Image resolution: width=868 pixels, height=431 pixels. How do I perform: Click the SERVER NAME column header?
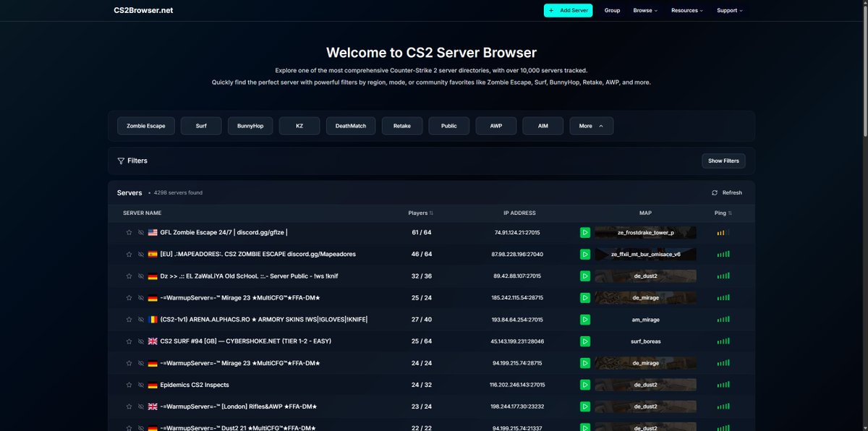pos(142,213)
